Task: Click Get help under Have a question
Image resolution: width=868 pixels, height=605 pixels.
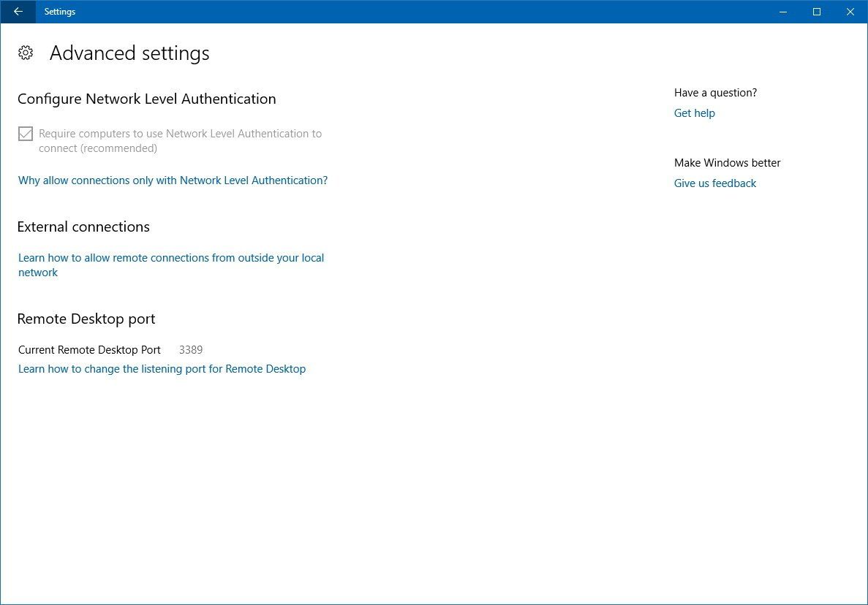Action: (x=694, y=113)
